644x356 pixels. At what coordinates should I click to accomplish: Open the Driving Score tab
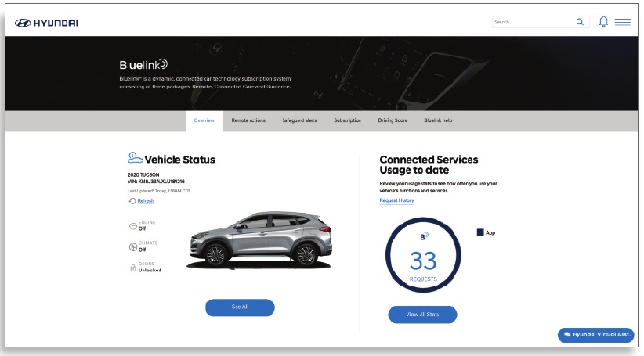(393, 120)
